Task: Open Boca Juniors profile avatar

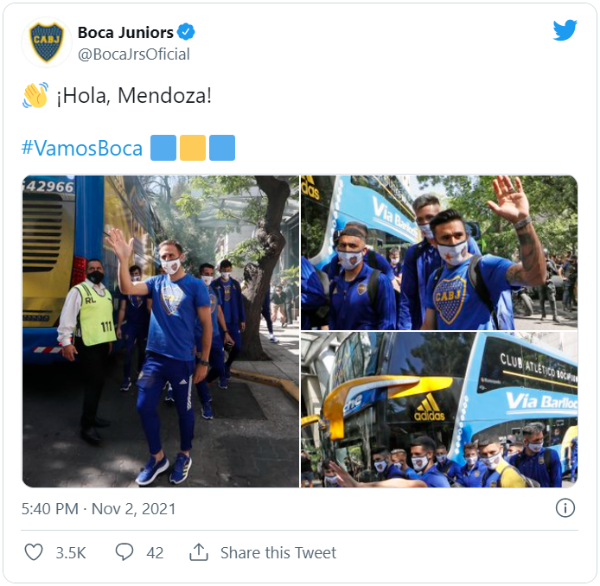Action: (47, 42)
